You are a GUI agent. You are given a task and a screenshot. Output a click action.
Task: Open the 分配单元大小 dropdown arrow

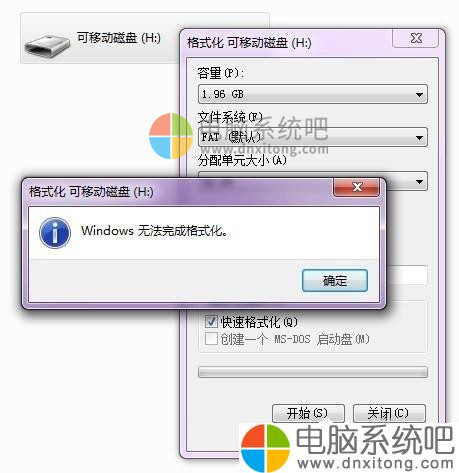point(420,182)
